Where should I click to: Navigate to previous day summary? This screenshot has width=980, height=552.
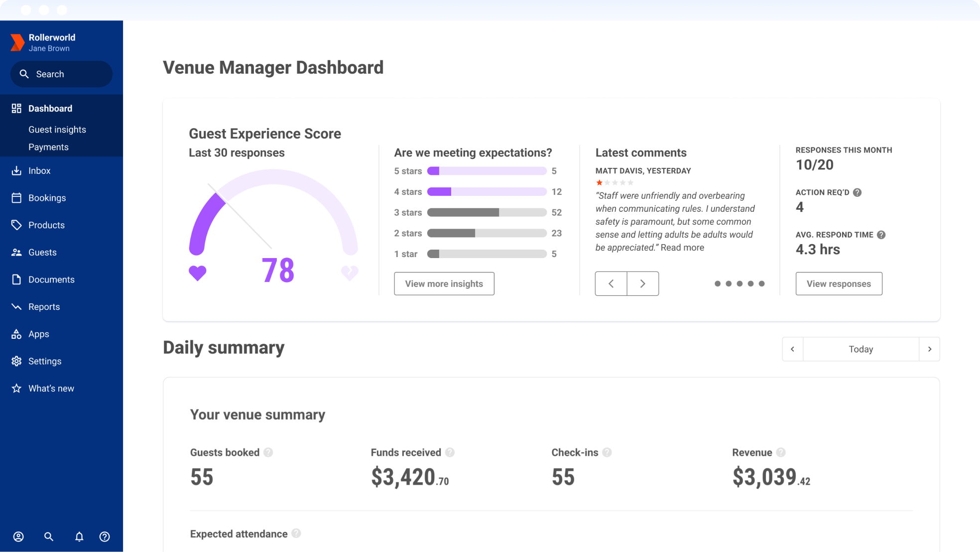tap(793, 349)
